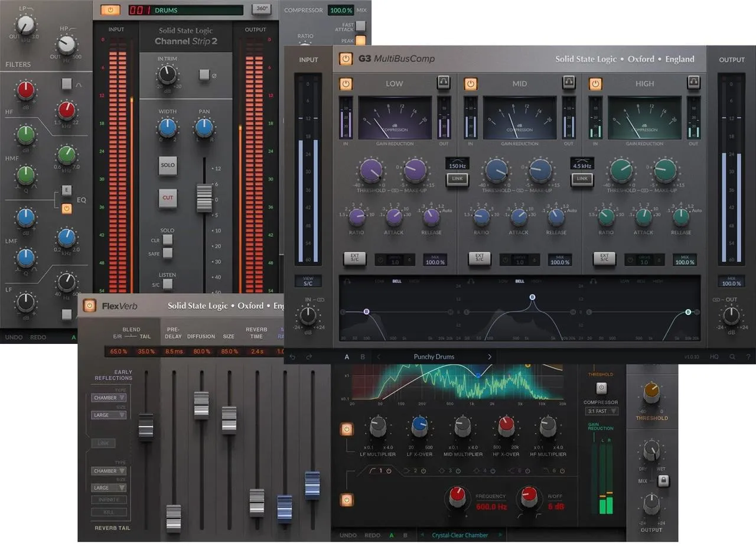Open early reflections CHAMBER type dropdown
Image resolution: width=756 pixels, height=546 pixels.
tap(109, 398)
